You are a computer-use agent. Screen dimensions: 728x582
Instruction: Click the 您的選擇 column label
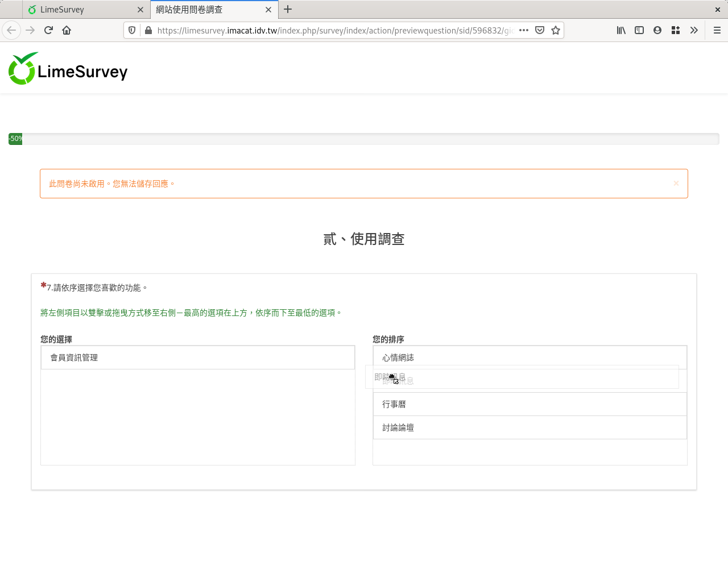click(x=56, y=339)
